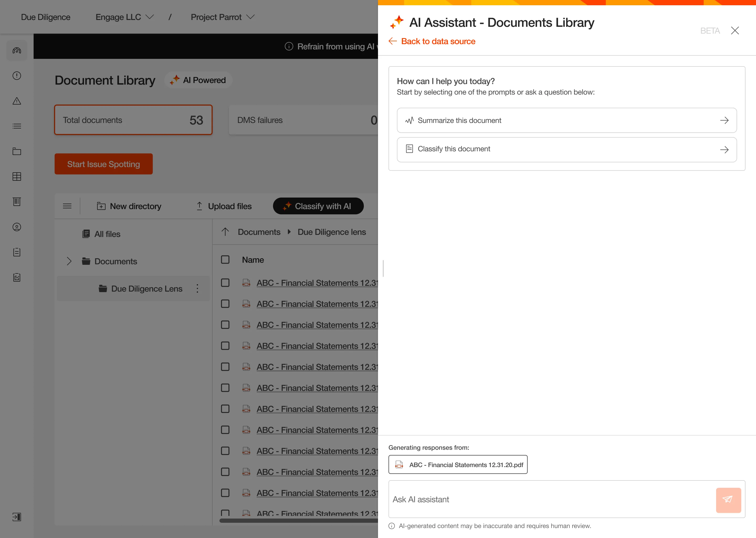Screen dimensions: 756x538
Task: Click the hamburger menu icon in file toolbar
Action: [67, 206]
